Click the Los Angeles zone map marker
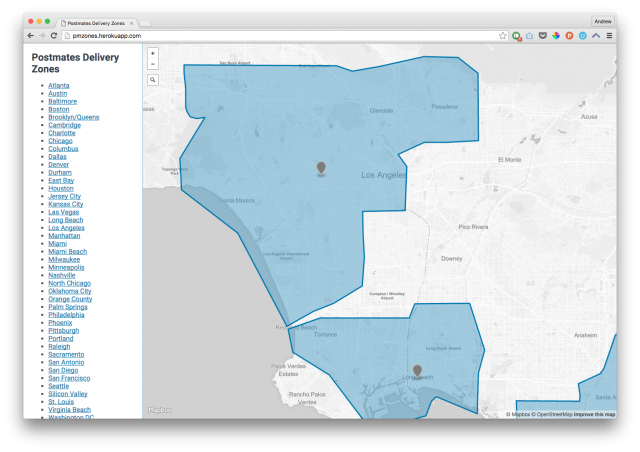Viewport: 640px width, 452px height. pyautogui.click(x=321, y=168)
